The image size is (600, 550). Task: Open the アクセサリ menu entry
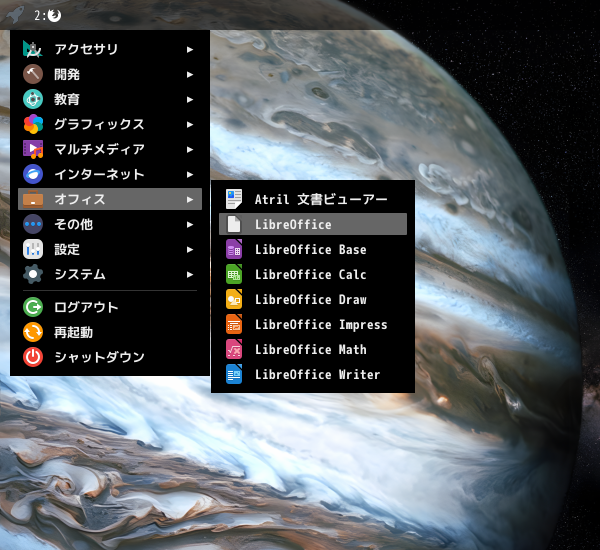[x=110, y=49]
